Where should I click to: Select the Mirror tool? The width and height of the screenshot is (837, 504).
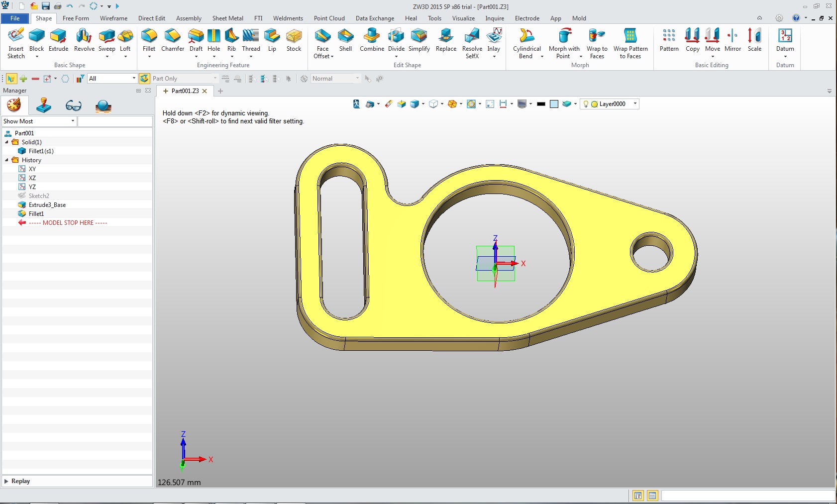click(x=732, y=40)
